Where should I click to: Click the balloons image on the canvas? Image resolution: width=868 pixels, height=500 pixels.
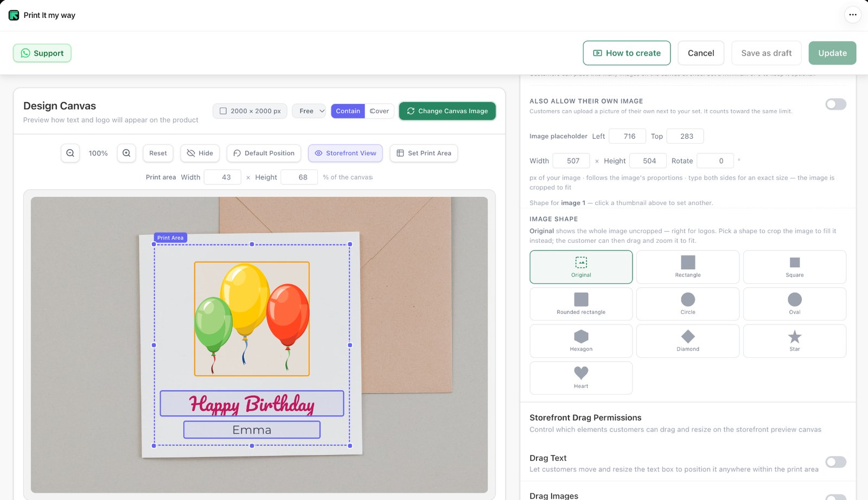(x=252, y=319)
